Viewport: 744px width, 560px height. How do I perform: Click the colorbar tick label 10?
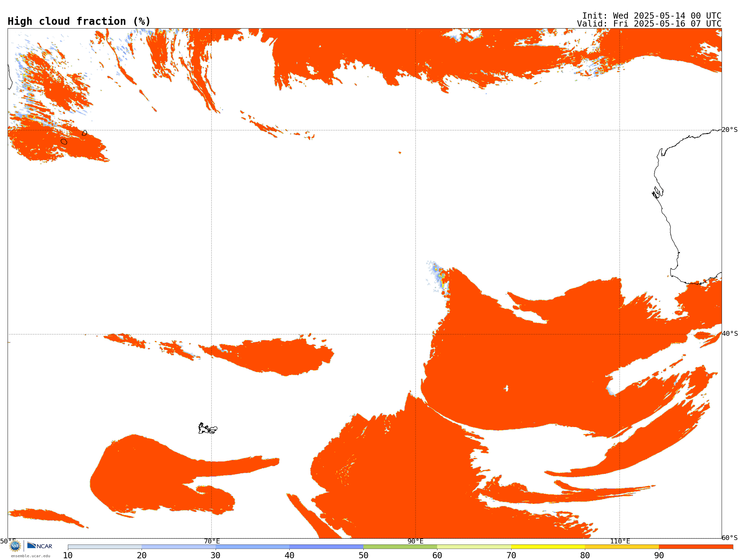pyautogui.click(x=68, y=556)
